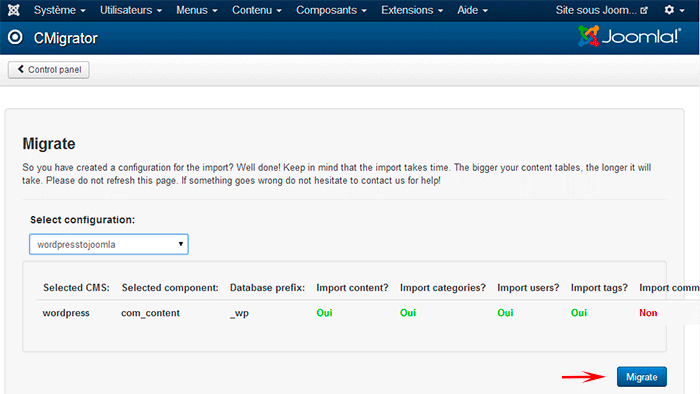Click the Joomla! logo
Image resolution: width=700 pixels, height=394 pixels.
[629, 37]
